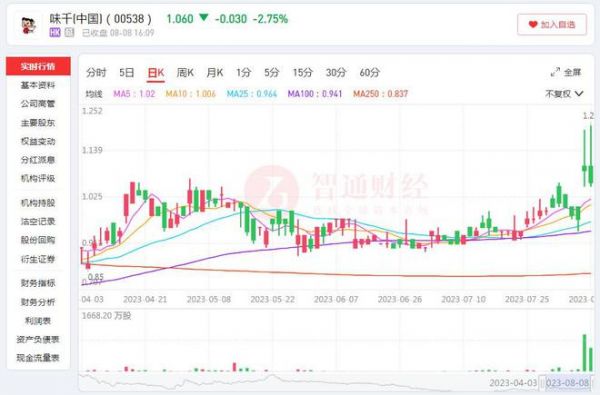Open 基本资料 in the sidebar
Image resolution: width=600 pixels, height=395 pixels.
[x=38, y=85]
